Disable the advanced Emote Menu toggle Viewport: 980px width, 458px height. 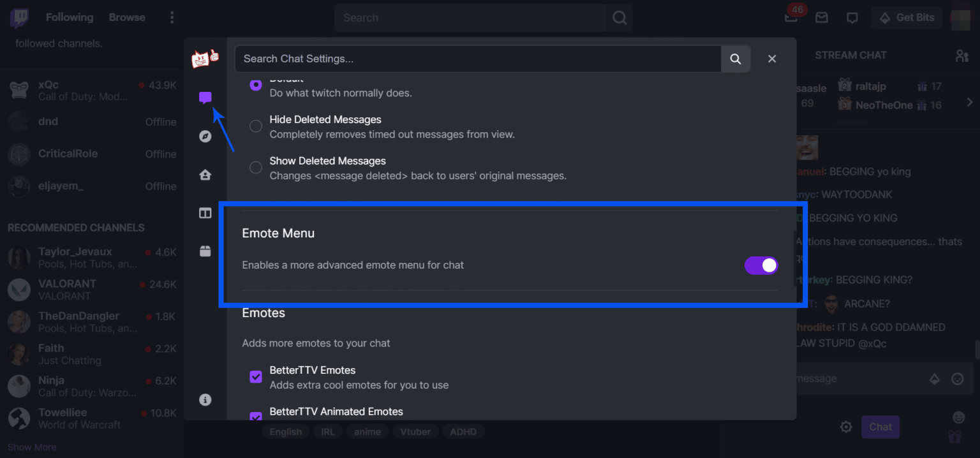coord(761,265)
